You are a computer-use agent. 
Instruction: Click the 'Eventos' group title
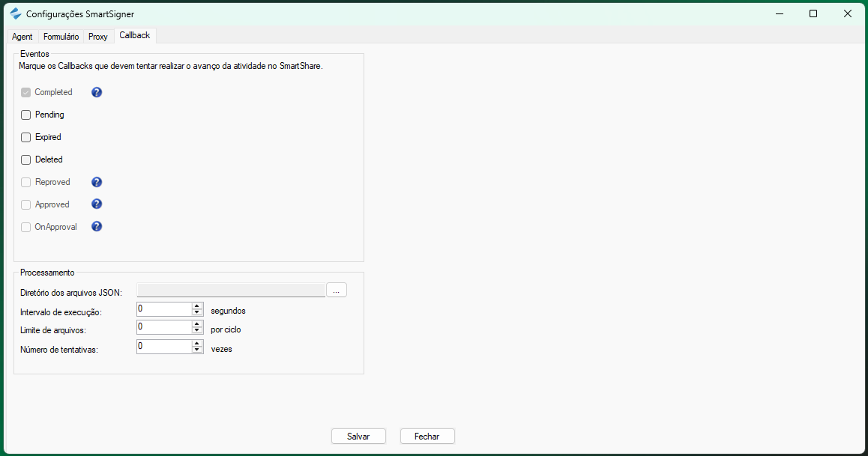point(34,54)
